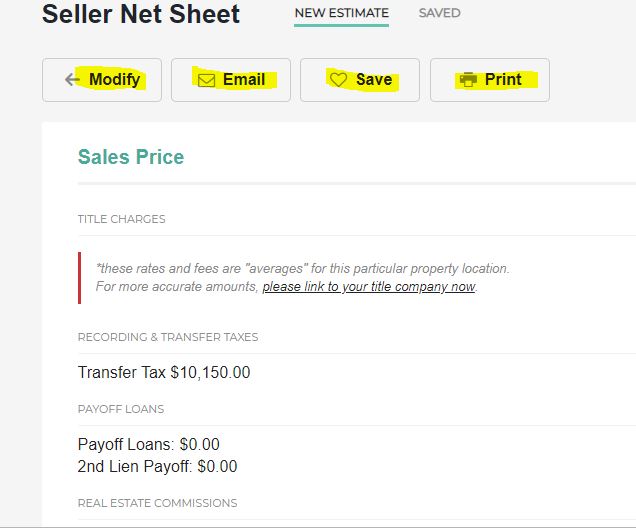The image size is (636, 528).
Task: Send estimate via Email button
Action: (x=231, y=80)
